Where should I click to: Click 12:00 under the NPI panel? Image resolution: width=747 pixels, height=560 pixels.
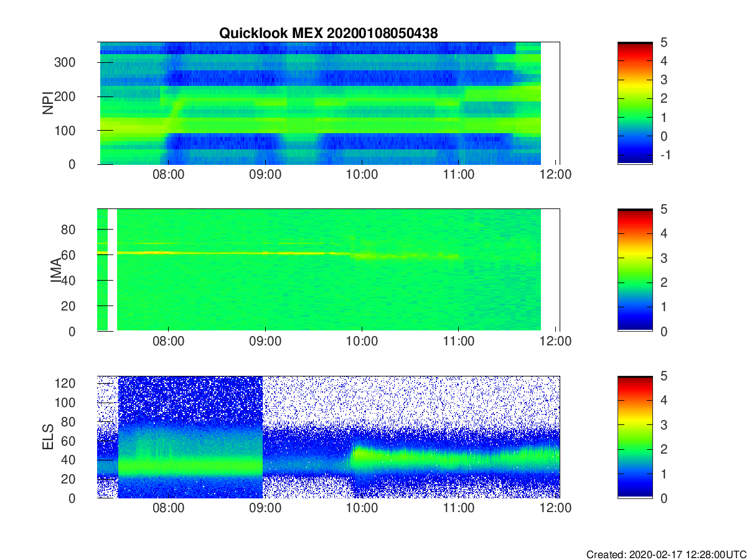tap(555, 175)
